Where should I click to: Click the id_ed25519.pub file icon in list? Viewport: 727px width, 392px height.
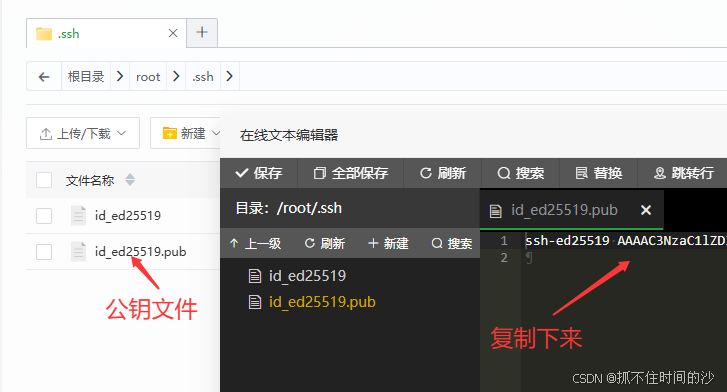click(78, 251)
